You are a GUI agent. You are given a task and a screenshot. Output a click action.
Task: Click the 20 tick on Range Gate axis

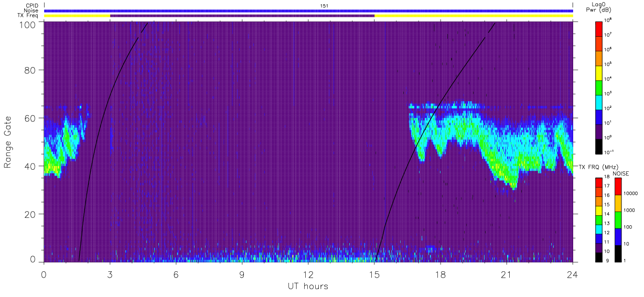30,214
